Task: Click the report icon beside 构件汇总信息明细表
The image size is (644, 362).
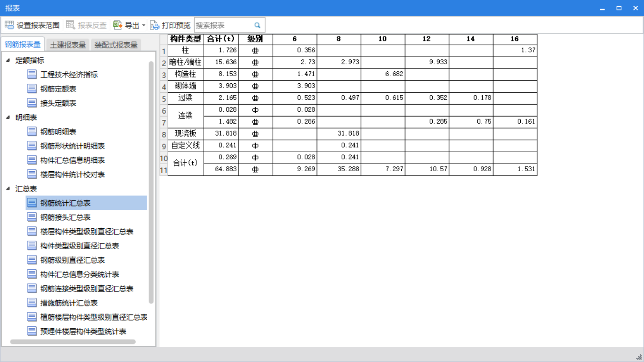Action: [x=32, y=160]
